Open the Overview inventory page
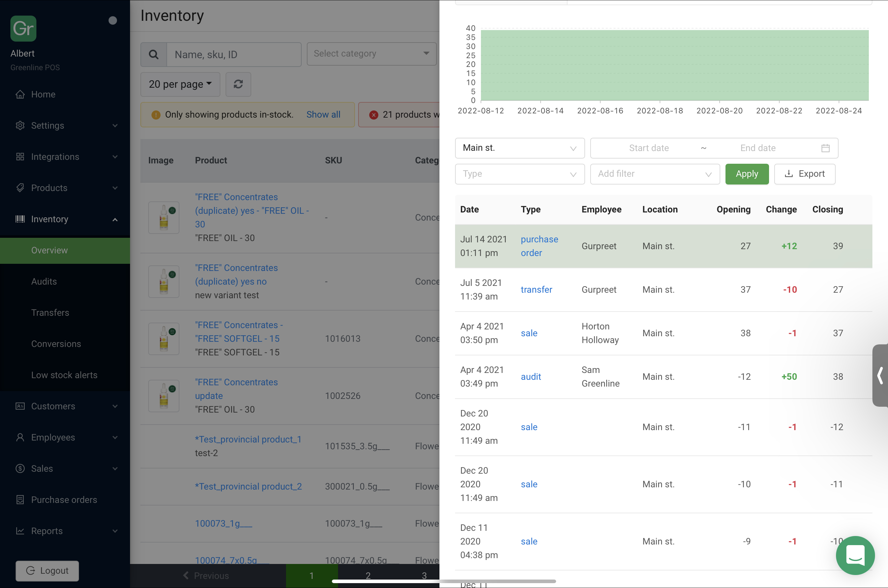This screenshot has width=888, height=588. coord(65,250)
